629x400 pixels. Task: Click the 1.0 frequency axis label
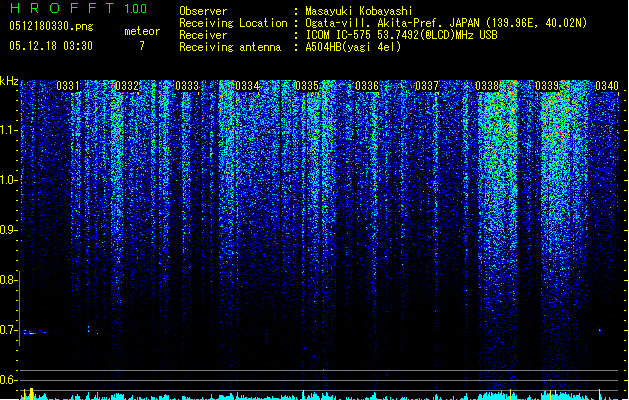coord(8,180)
